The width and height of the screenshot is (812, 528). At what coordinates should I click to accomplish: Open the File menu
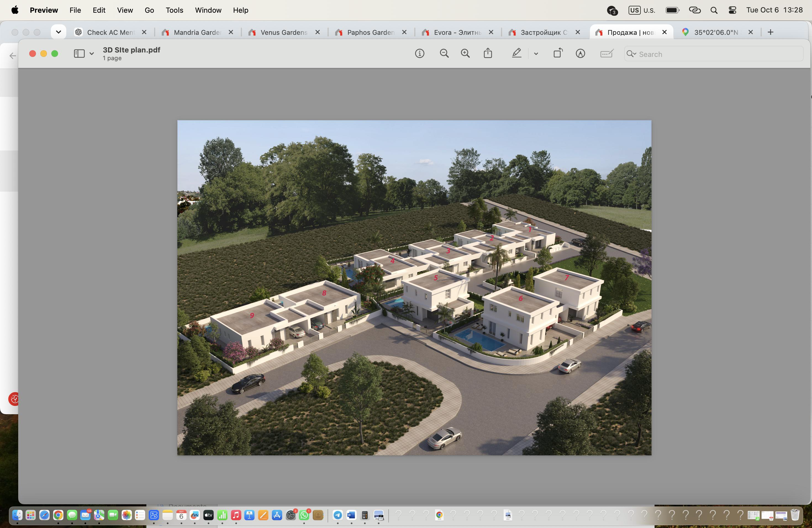[75, 10]
